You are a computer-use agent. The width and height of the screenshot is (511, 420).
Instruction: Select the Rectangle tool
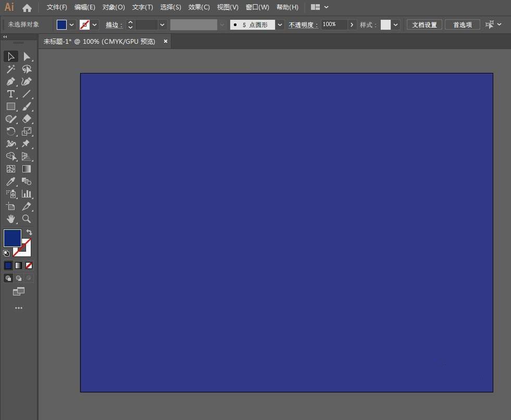point(11,106)
